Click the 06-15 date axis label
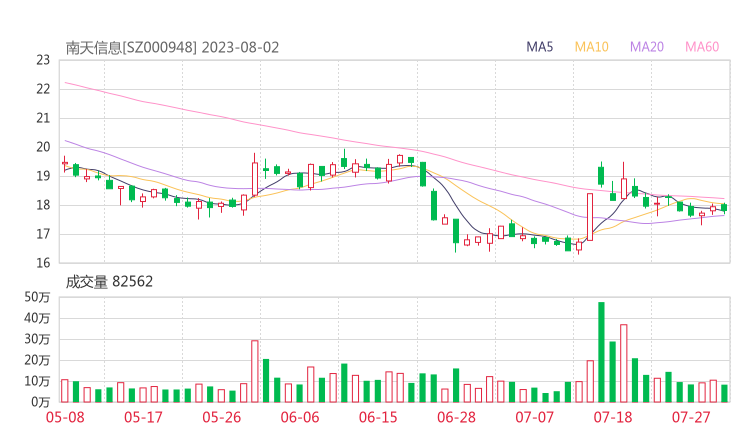Image resolution: width=740 pixels, height=440 pixels. 378,417
